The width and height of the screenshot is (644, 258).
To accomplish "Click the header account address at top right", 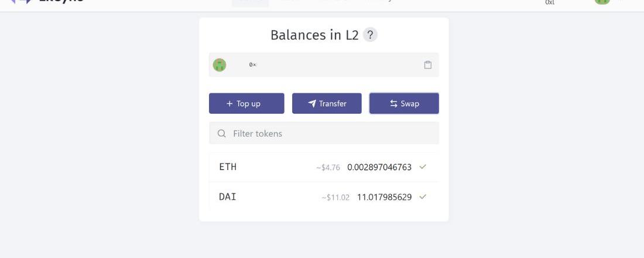I will [550, 2].
